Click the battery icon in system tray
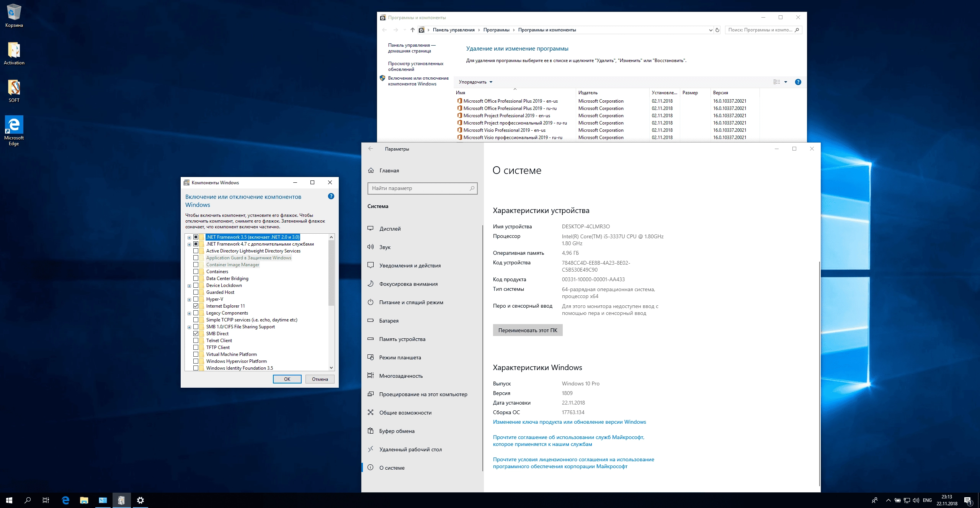Image resolution: width=980 pixels, height=508 pixels. click(897, 500)
